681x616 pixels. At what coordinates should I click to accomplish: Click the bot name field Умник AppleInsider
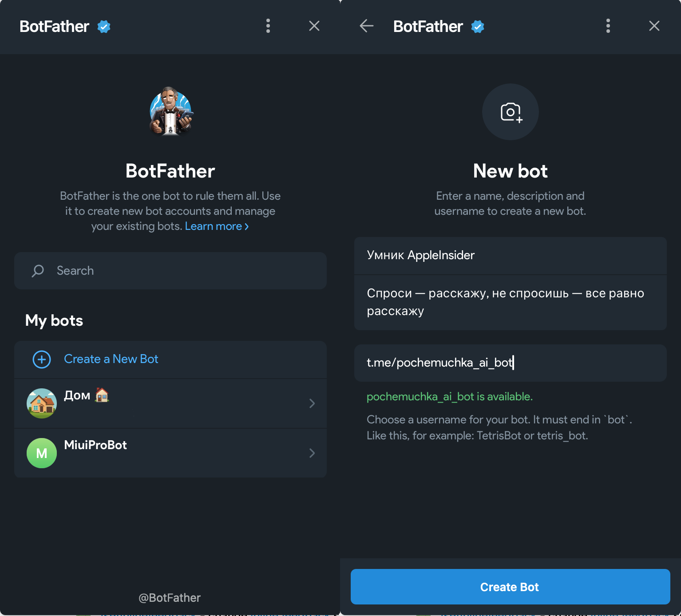pyautogui.click(x=511, y=256)
